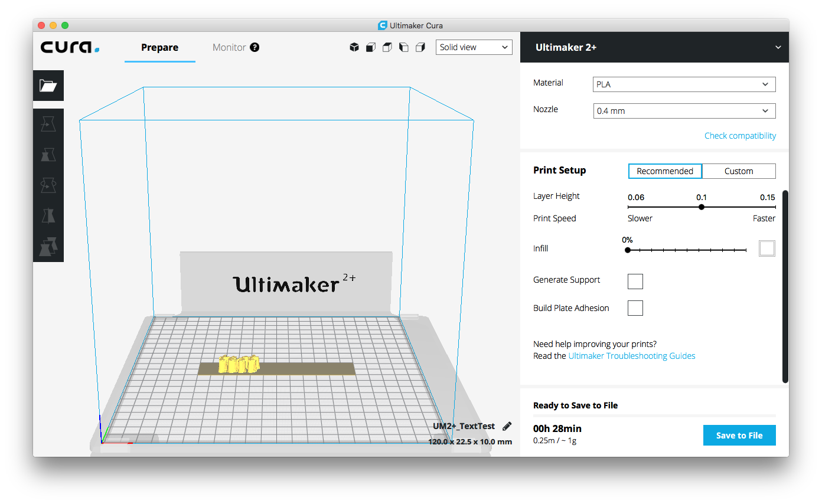
Task: Open the Nozzle 0.4 mm dropdown
Action: 684,111
